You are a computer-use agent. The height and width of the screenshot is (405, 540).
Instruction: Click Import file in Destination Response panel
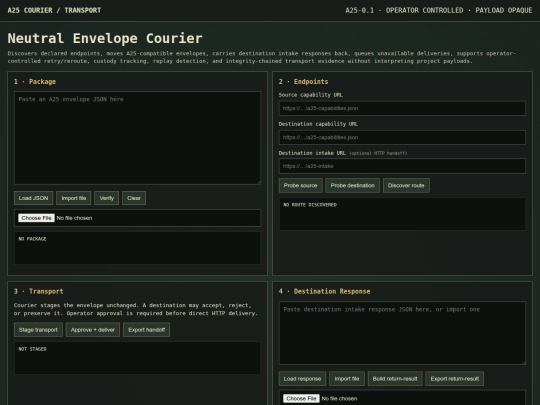click(346, 378)
